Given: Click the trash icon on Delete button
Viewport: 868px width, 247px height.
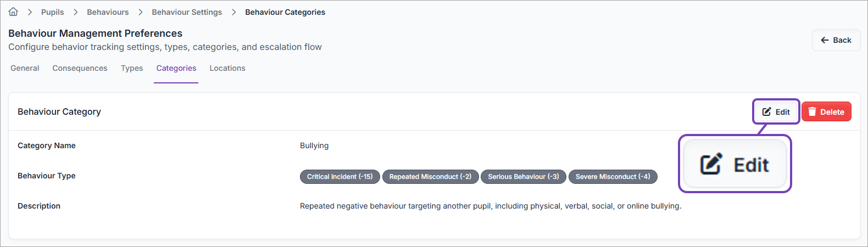Looking at the screenshot, I should [812, 112].
